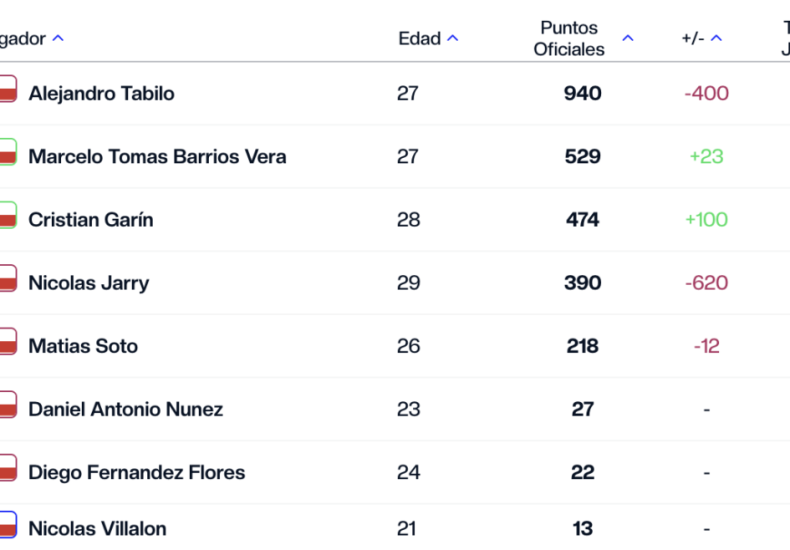This screenshot has width=790, height=550.
Task: Open Alejandro Tabilo's player profile
Action: 101,94
